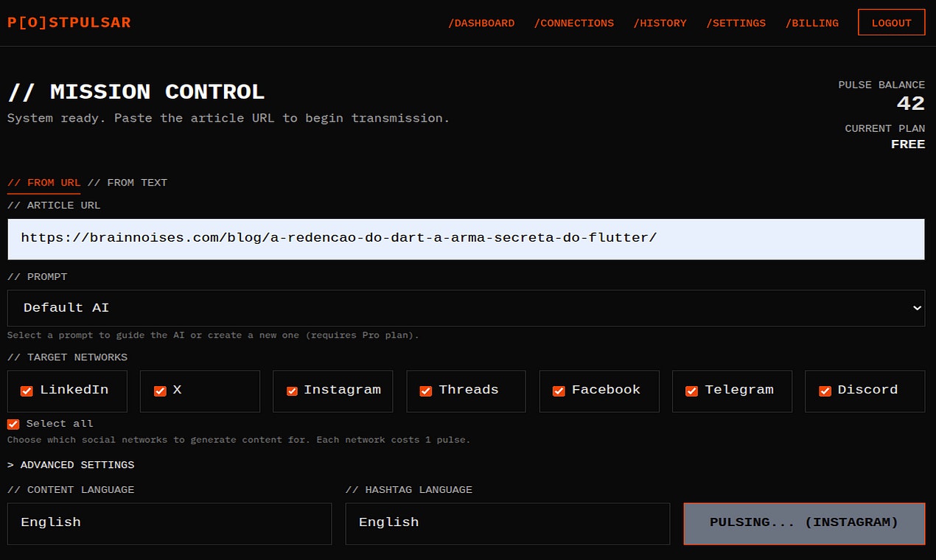Toggle the Threads checkbox
Screen dimensions: 936x560
[426, 391]
